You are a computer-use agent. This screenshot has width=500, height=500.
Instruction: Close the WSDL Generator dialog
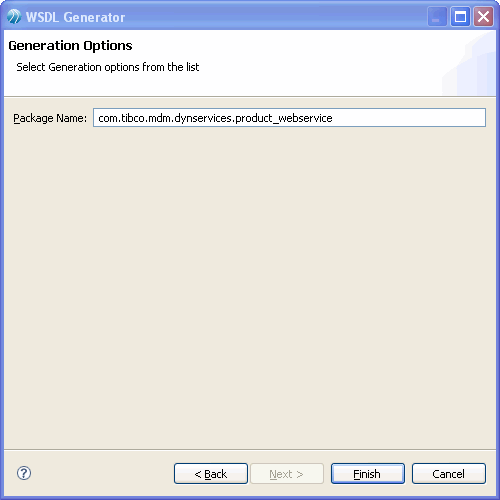tap(483, 17)
